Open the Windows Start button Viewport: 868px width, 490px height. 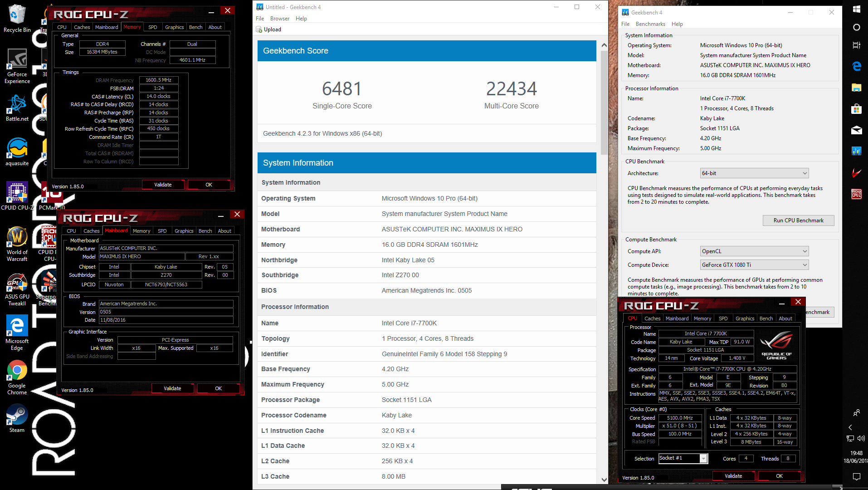(x=856, y=9)
